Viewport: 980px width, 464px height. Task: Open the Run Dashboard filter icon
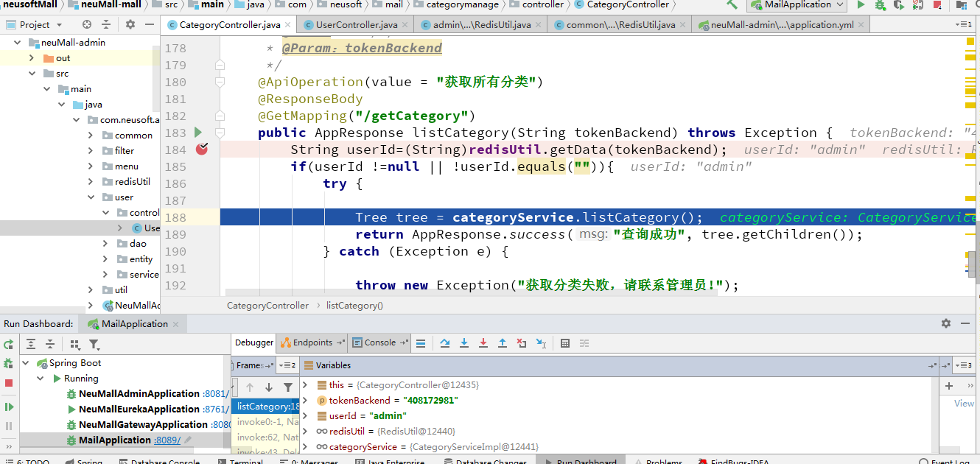click(x=94, y=344)
